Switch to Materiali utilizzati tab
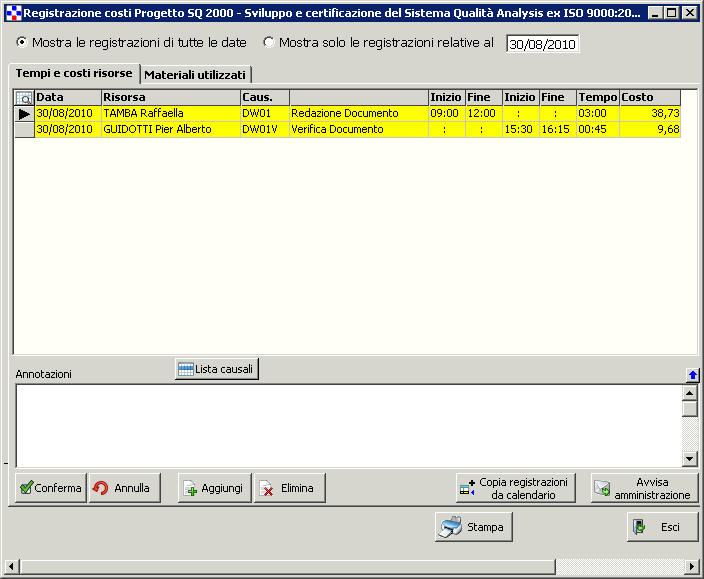Viewport: 704px width, 579px height. point(195,75)
